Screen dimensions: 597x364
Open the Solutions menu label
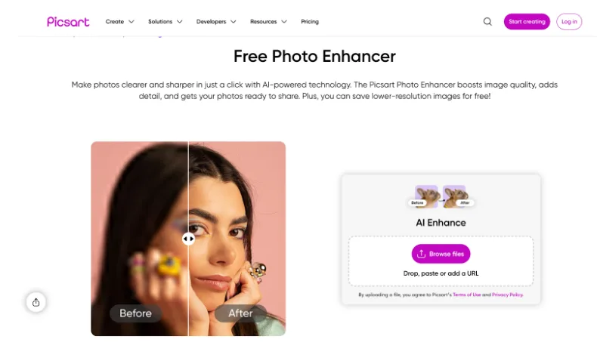pos(160,22)
